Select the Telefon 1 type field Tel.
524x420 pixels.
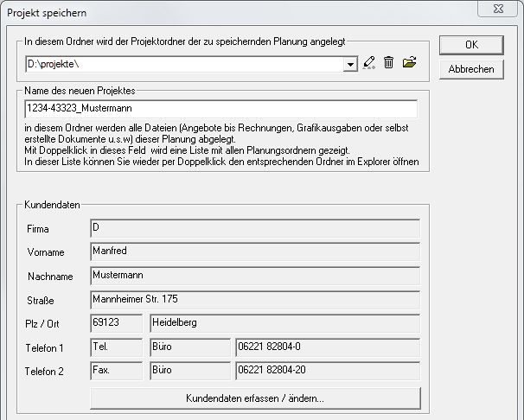116,347
